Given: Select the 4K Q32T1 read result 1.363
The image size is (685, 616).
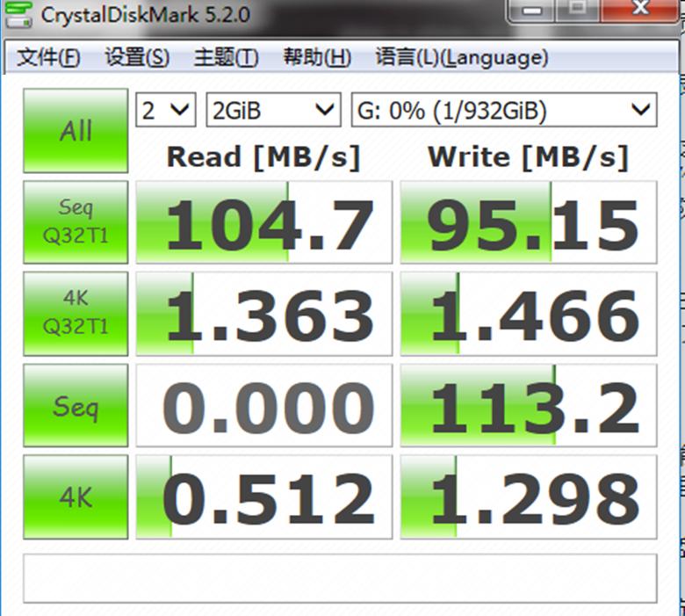Looking at the screenshot, I should [264, 314].
